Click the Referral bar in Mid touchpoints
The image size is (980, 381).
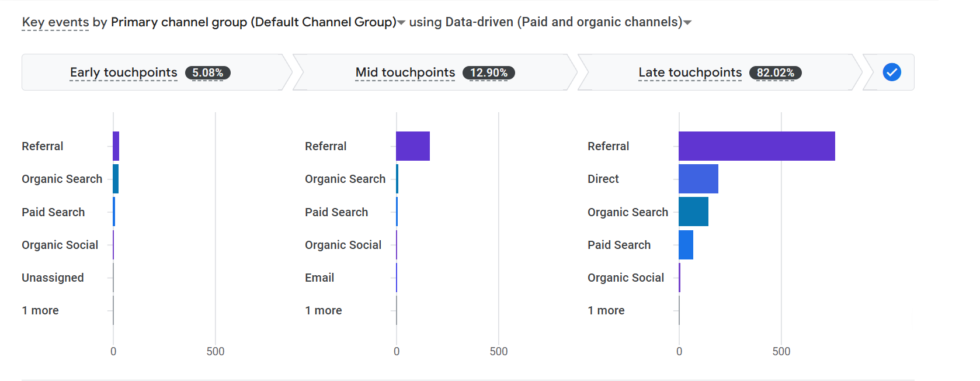point(412,146)
